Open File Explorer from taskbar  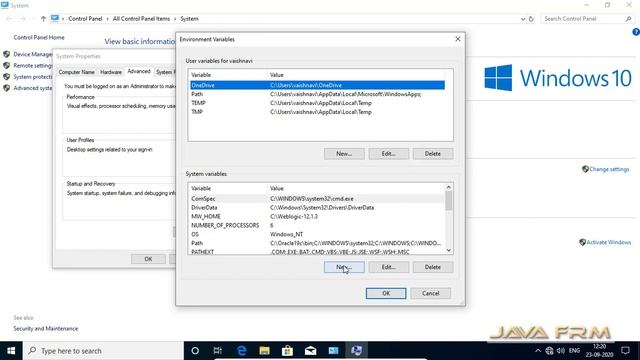264,351
